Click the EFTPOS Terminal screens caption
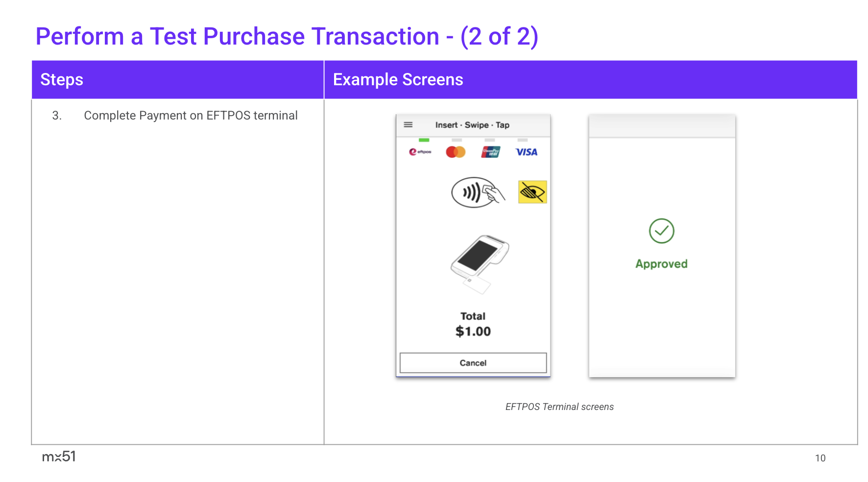 pyautogui.click(x=559, y=407)
